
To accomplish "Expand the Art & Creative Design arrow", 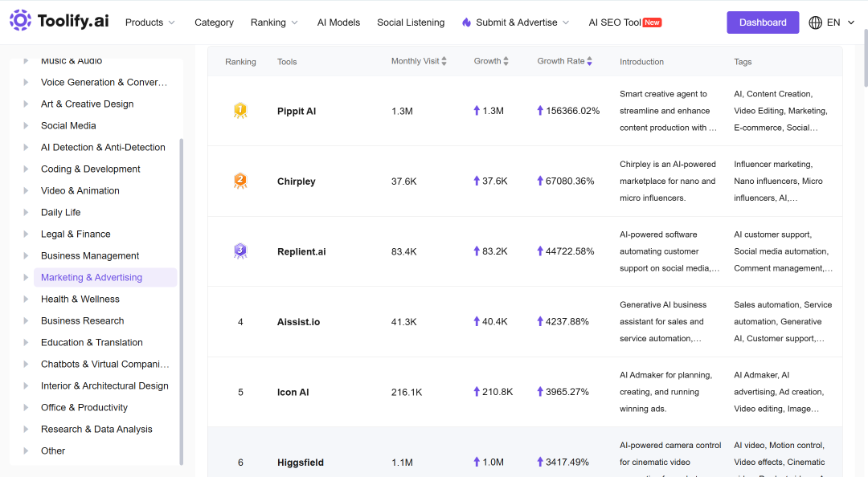I will point(26,104).
